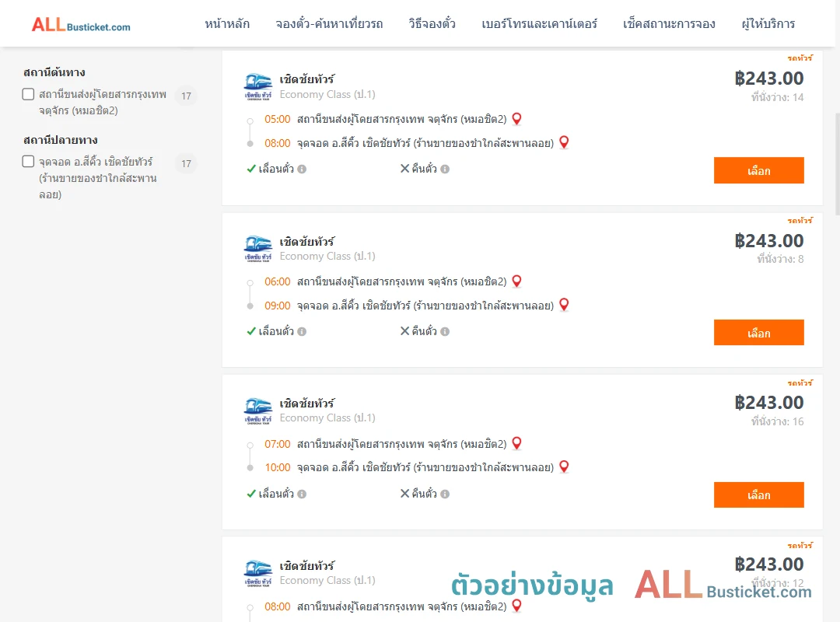Click ที่นั่งว่าง: 16 seats text
Viewport: 840px width, 622px height.
(777, 421)
